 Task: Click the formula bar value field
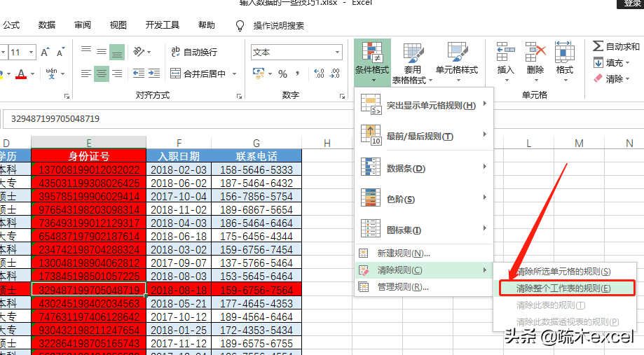coord(177,119)
